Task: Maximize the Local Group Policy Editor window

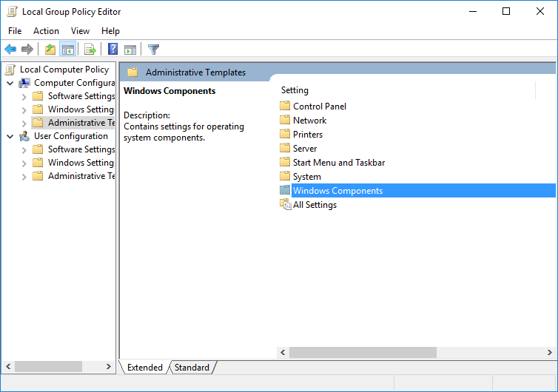Action: pyautogui.click(x=506, y=11)
